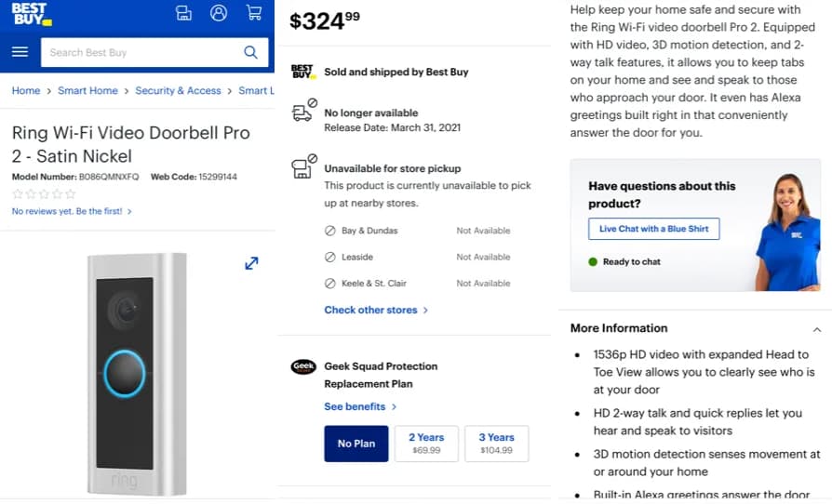Click the Search Best Buy input field
832x504 pixels.
pyautogui.click(x=140, y=52)
